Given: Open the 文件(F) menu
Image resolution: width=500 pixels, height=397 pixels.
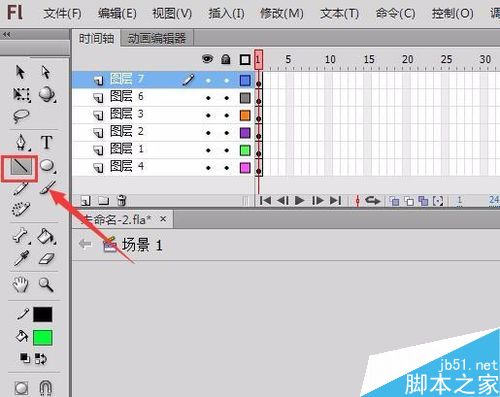Looking at the screenshot, I should pos(62,13).
